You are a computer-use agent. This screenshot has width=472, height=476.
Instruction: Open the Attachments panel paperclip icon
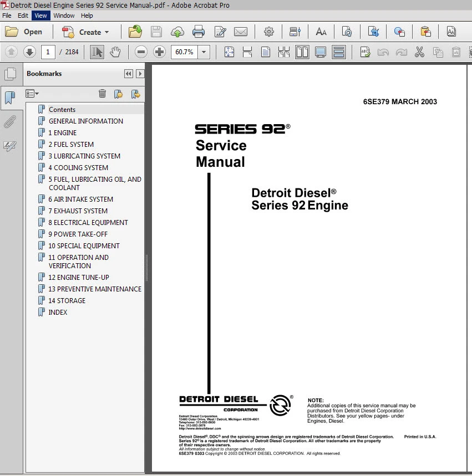click(9, 122)
